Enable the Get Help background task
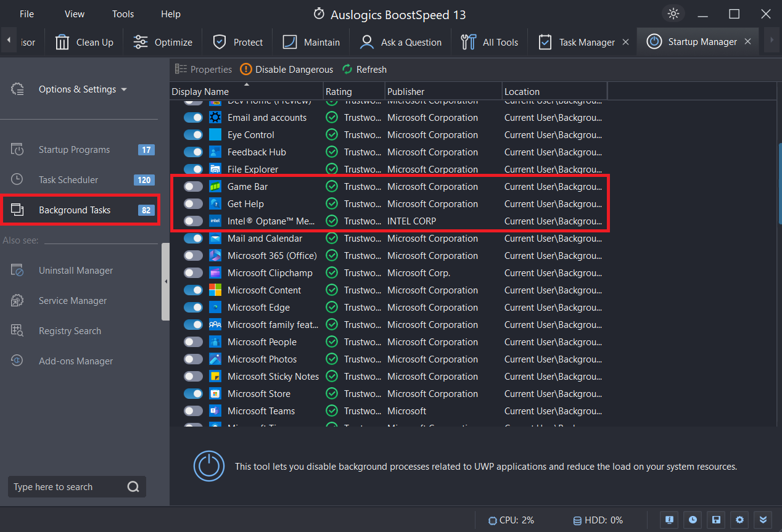 pyautogui.click(x=194, y=204)
